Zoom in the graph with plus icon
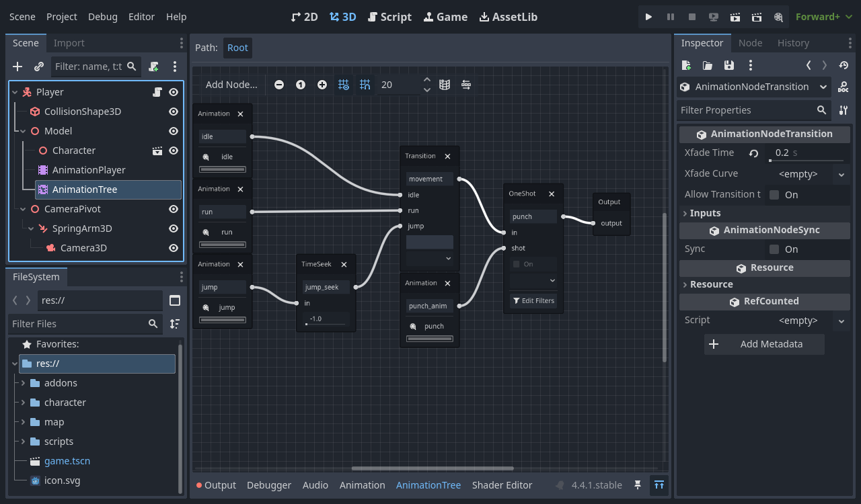 click(322, 85)
